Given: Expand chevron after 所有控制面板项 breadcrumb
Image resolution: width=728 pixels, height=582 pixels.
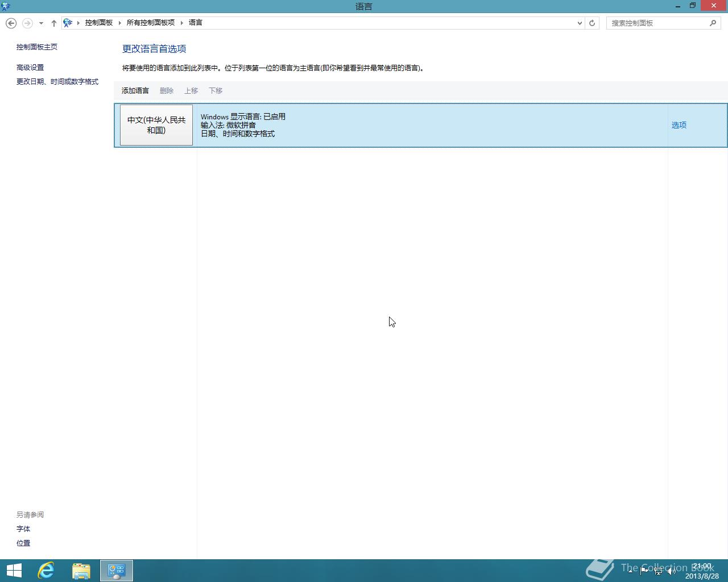Looking at the screenshot, I should point(182,23).
